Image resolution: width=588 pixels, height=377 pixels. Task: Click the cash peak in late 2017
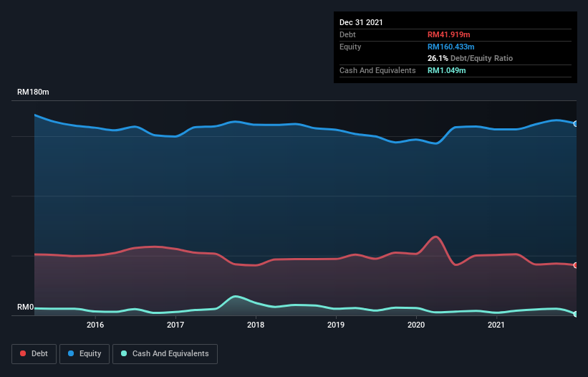tap(235, 296)
